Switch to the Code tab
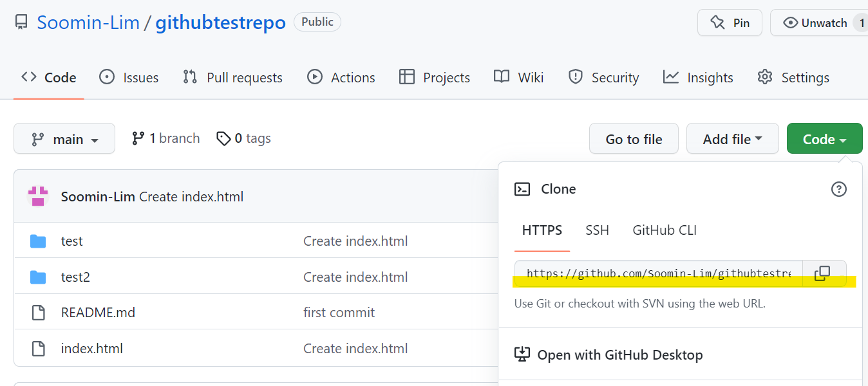The height and width of the screenshot is (386, 868). 49,77
